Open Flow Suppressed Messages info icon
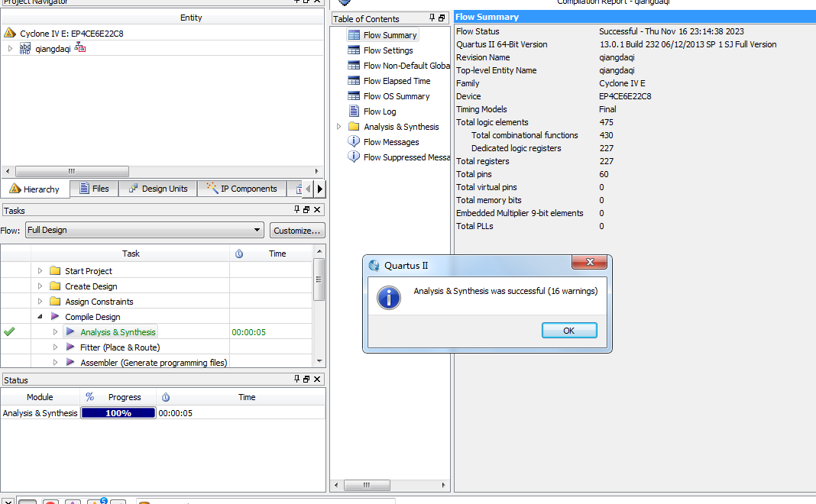The width and height of the screenshot is (816, 504). [354, 157]
